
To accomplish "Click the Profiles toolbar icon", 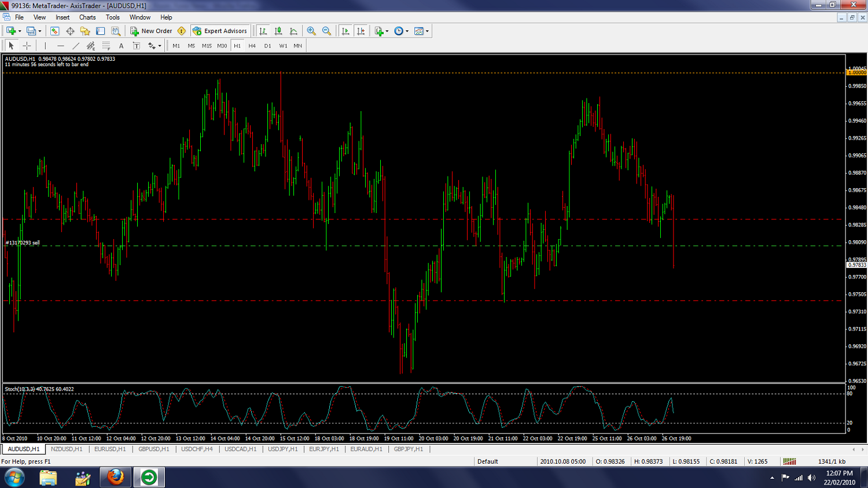I will (x=31, y=31).
